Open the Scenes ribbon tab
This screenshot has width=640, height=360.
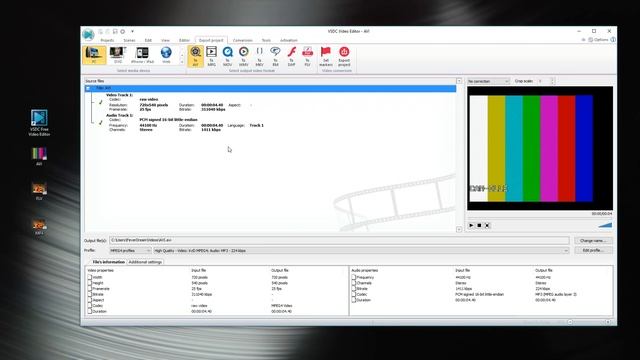click(x=129, y=40)
